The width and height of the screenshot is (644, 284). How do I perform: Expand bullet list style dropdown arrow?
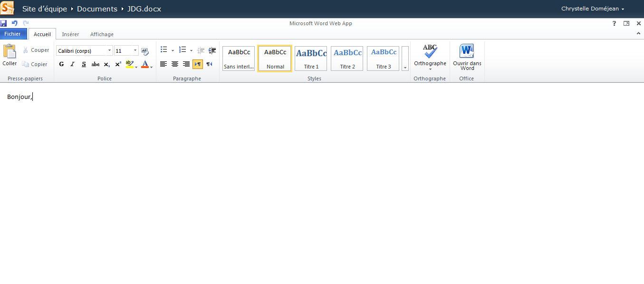[173, 50]
